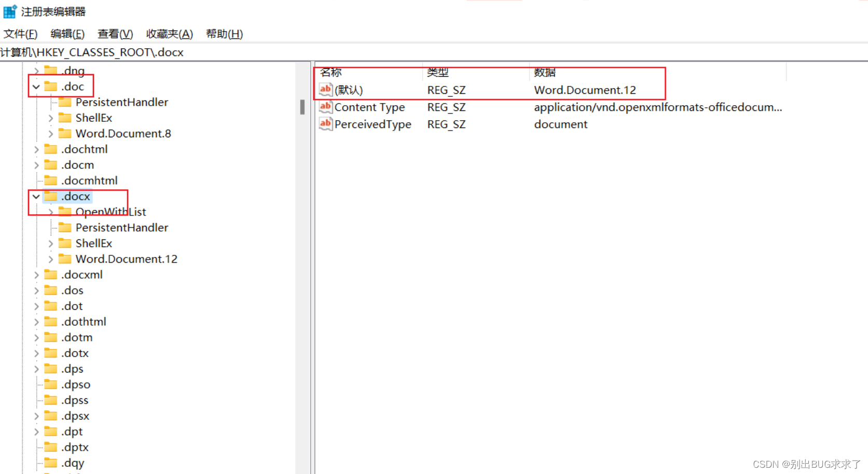This screenshot has height=474, width=868.
Task: Click the .dpss folder icon
Action: pos(51,400)
